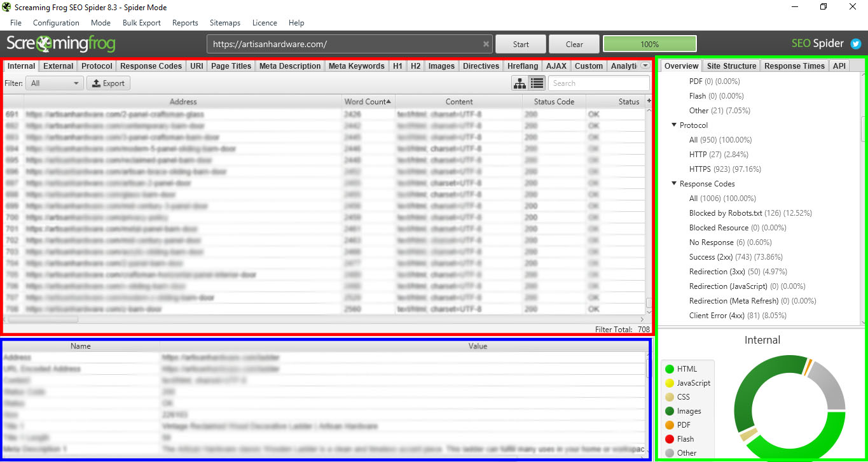This screenshot has width=868, height=462.
Task: Open the Filter dropdown showing All
Action: coord(55,83)
